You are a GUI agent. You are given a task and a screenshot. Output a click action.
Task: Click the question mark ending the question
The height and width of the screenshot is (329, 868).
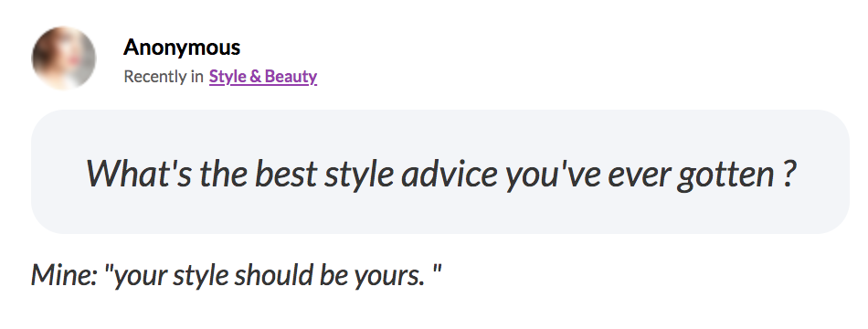click(x=789, y=174)
